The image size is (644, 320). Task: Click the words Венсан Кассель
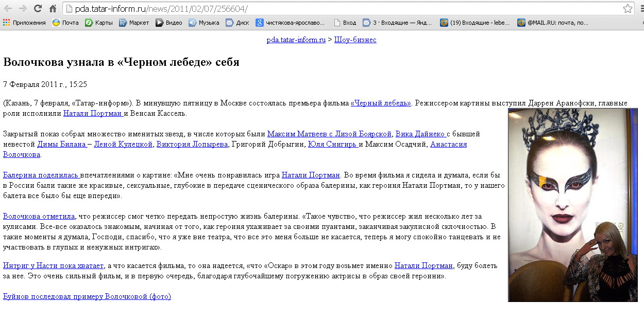[x=159, y=113]
